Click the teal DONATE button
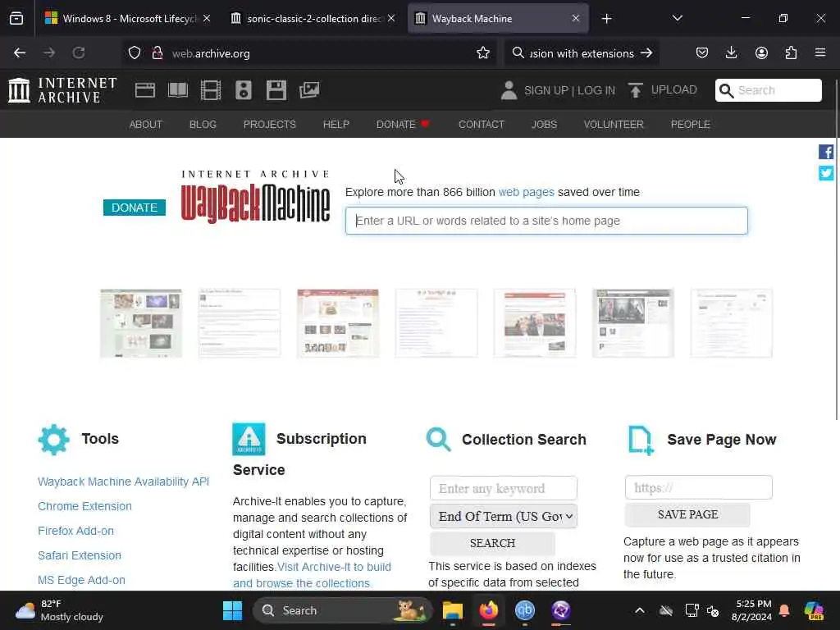Image resolution: width=840 pixels, height=630 pixels. click(135, 208)
